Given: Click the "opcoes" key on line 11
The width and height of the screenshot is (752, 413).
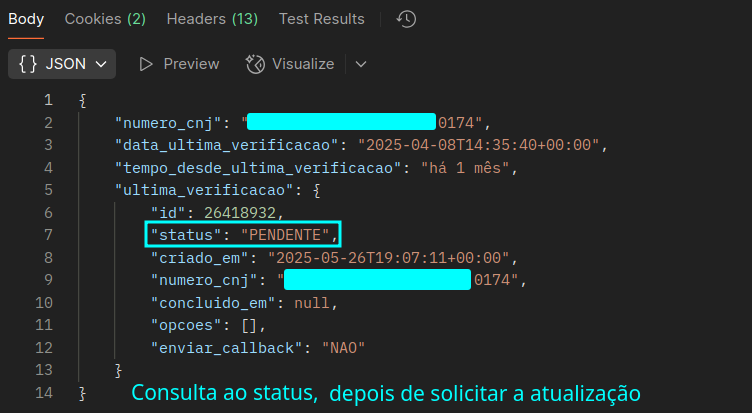Looking at the screenshot, I should (186, 326).
